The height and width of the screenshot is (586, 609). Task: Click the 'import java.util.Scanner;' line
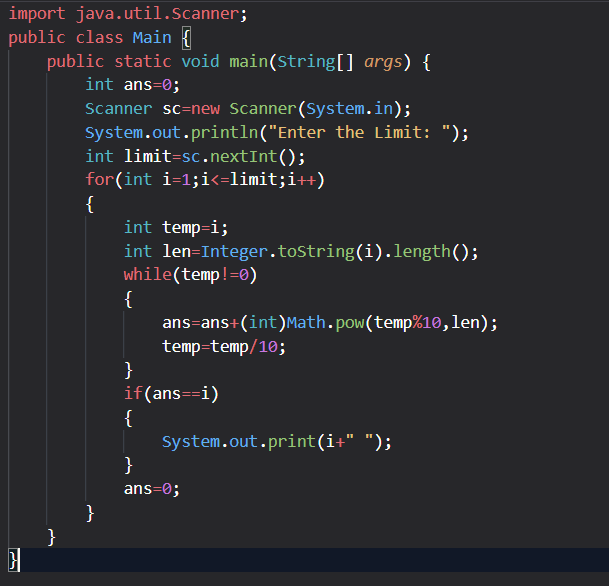pos(128,14)
